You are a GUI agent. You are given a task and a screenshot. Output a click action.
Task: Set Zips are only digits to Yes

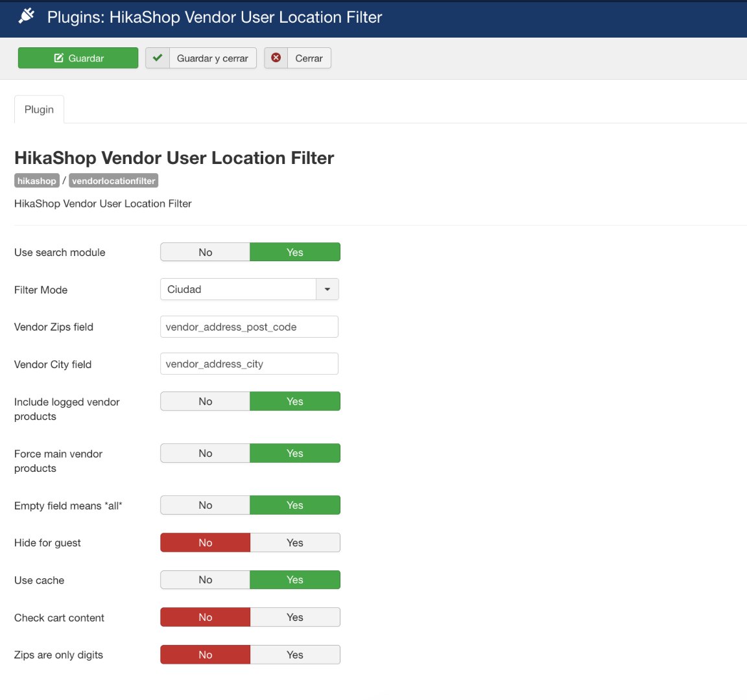click(x=295, y=655)
